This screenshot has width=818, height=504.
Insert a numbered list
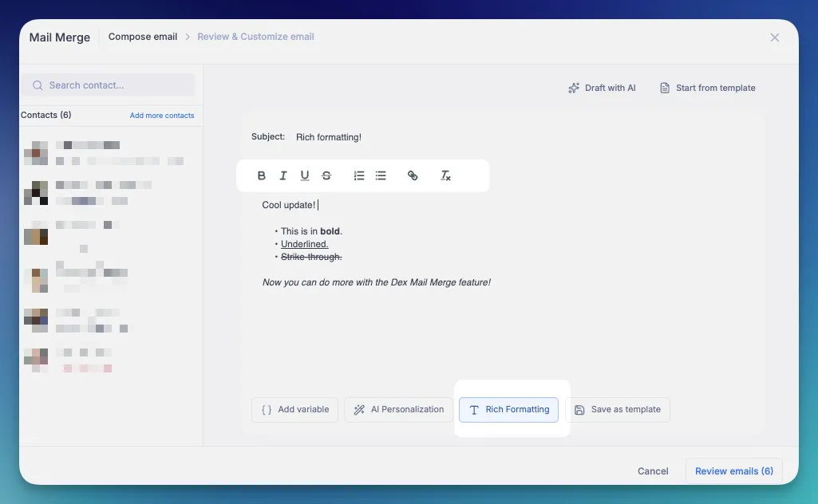coord(359,175)
